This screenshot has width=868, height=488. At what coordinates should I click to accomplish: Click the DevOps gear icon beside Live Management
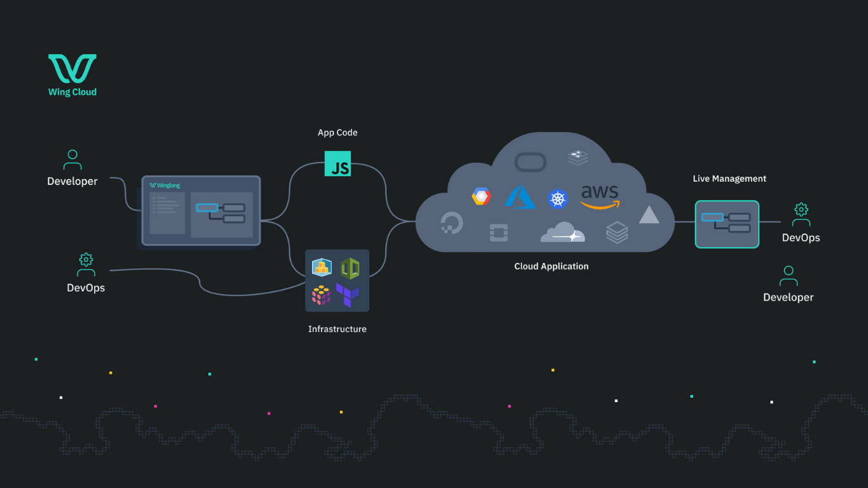coord(801,214)
